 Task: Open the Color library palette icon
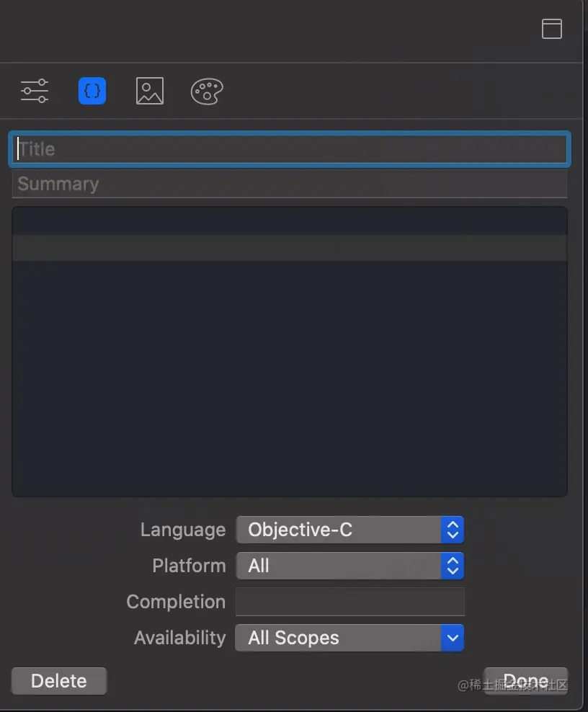click(x=207, y=92)
